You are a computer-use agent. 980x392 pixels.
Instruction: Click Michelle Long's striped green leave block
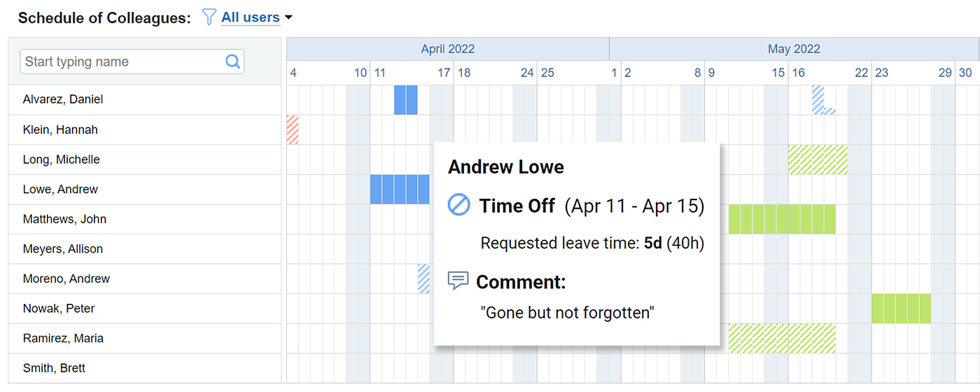(818, 160)
